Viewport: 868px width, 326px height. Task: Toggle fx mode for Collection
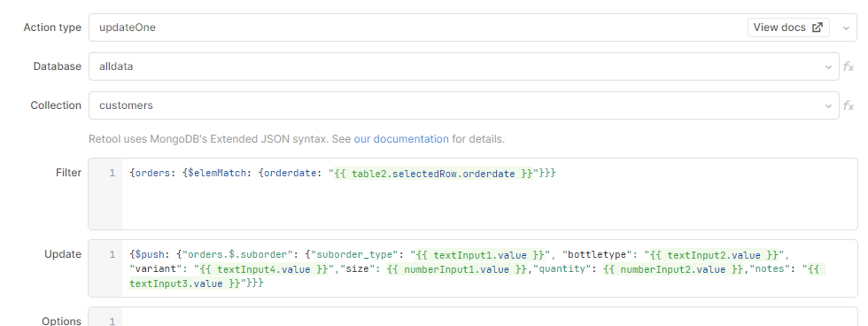tap(849, 105)
